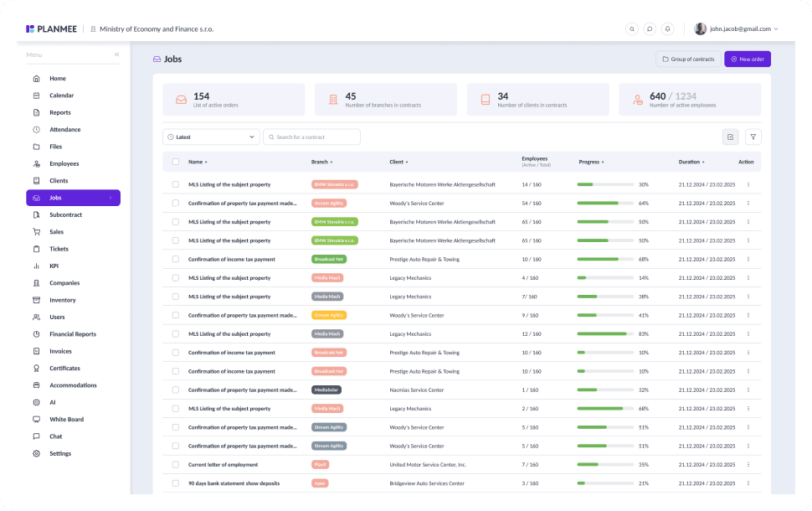Click the filter funnel icon above table

coord(753,137)
